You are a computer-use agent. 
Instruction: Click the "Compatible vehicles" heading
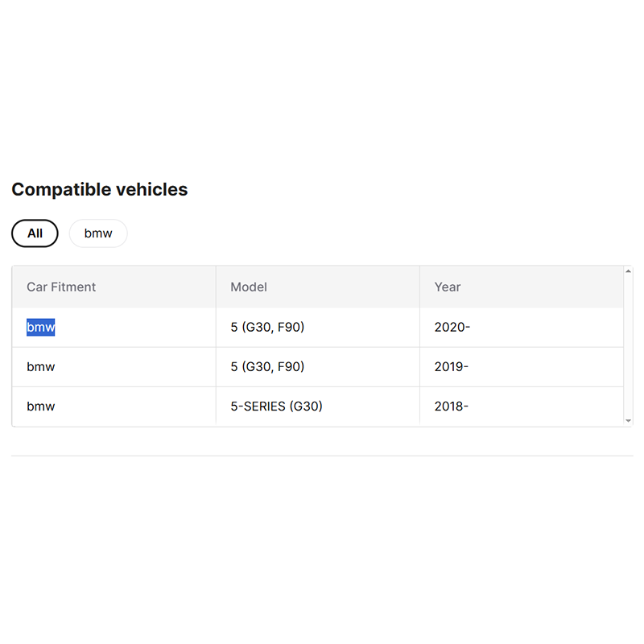pyautogui.click(x=100, y=190)
